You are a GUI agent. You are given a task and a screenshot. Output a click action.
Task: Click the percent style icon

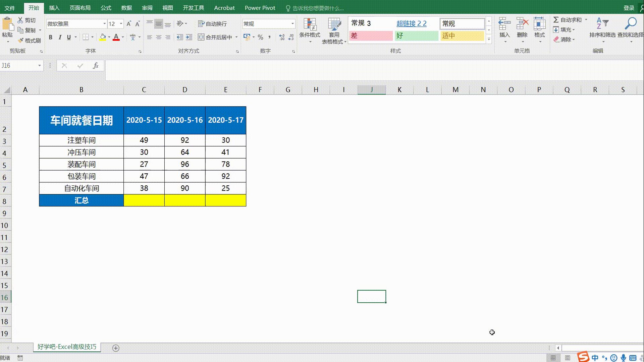(x=260, y=37)
